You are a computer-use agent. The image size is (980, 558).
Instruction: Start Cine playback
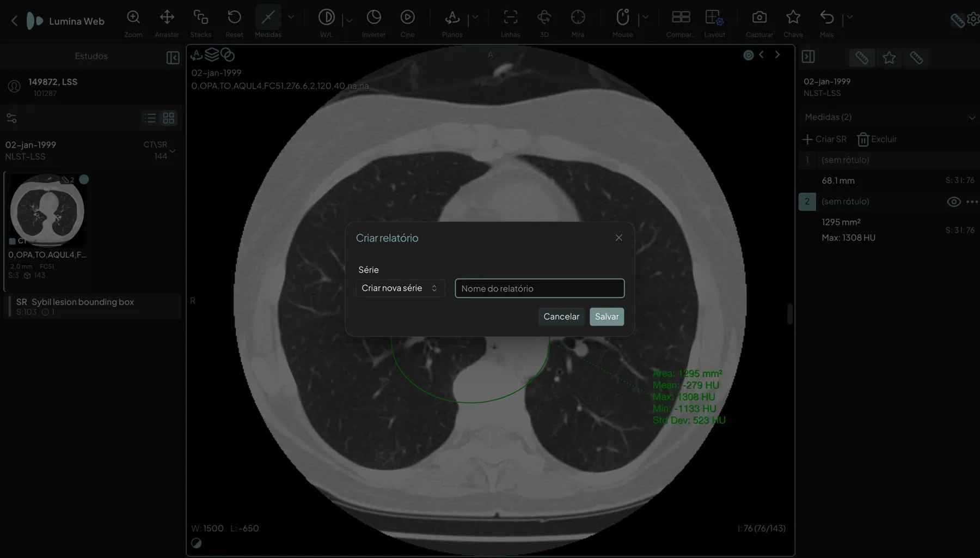[x=407, y=22]
